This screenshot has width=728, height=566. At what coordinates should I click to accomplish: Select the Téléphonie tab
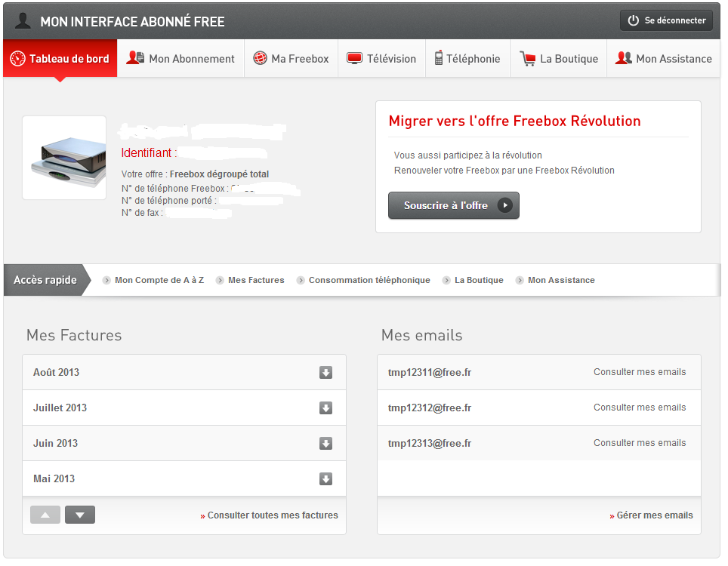pos(467,59)
